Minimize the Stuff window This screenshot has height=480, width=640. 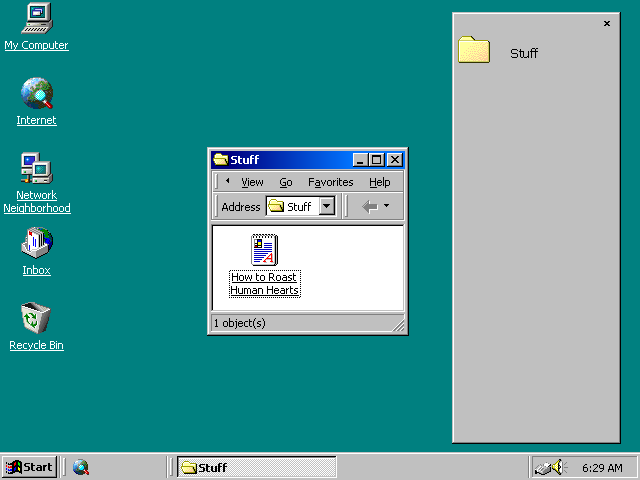(360, 160)
